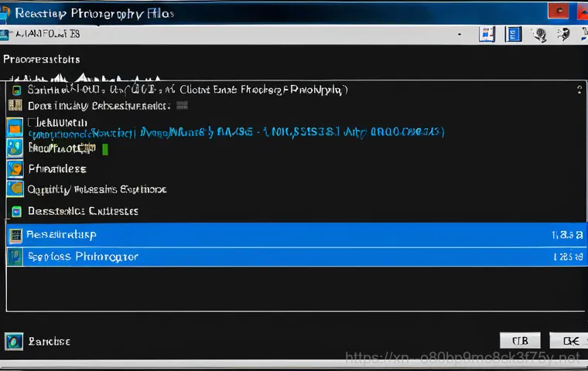Open the 'MANFOLES' menu item
The height and width of the screenshot is (371, 588).
click(46, 34)
